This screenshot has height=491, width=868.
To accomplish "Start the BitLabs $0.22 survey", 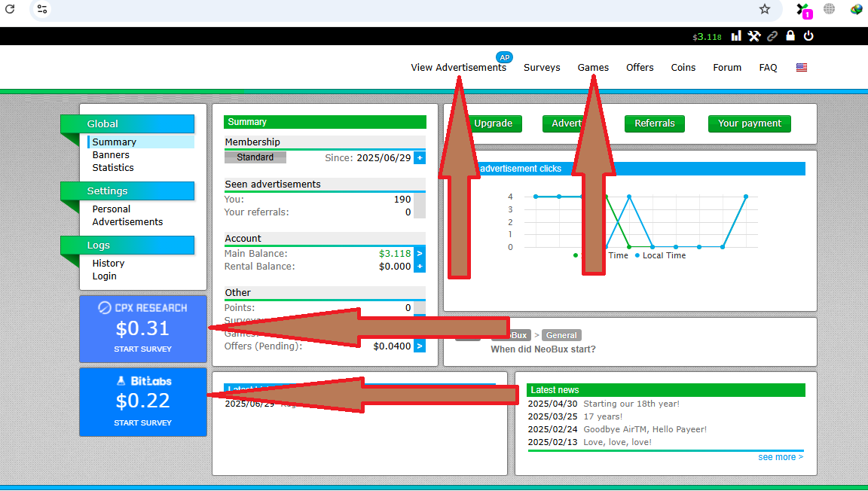I will click(x=143, y=402).
